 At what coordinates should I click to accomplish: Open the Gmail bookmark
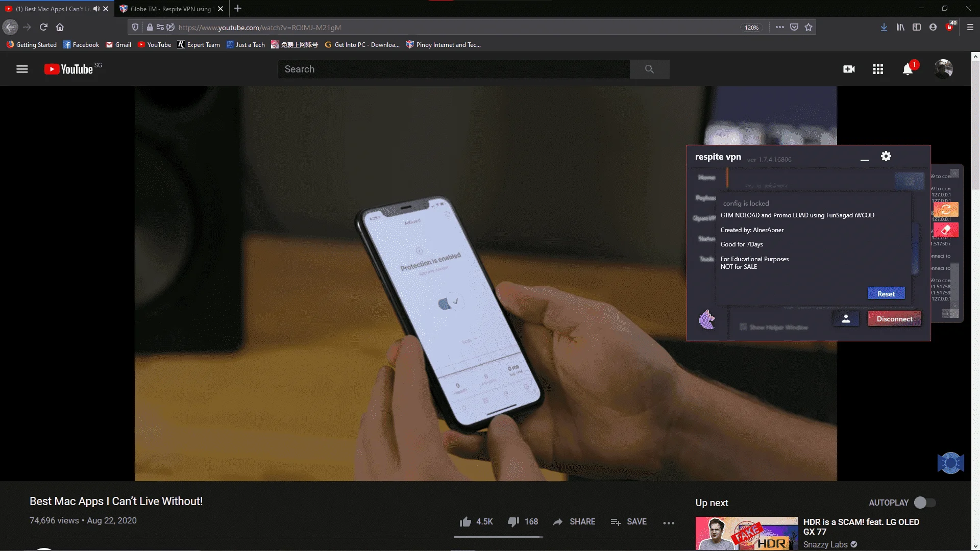[x=118, y=45]
